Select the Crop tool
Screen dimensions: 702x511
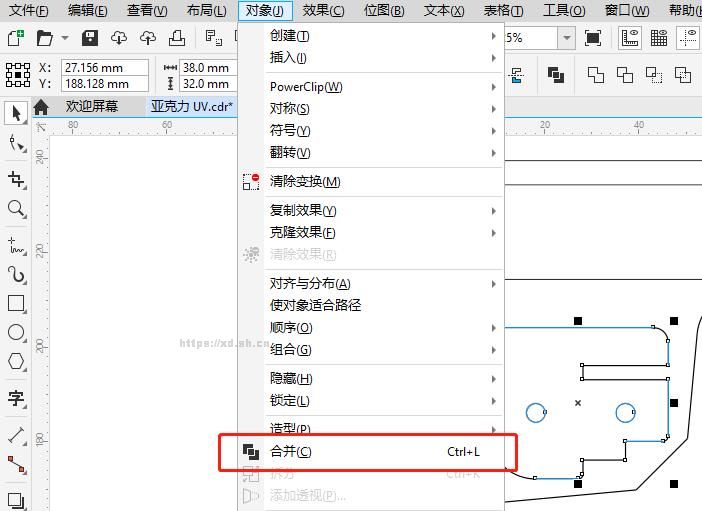(16, 180)
